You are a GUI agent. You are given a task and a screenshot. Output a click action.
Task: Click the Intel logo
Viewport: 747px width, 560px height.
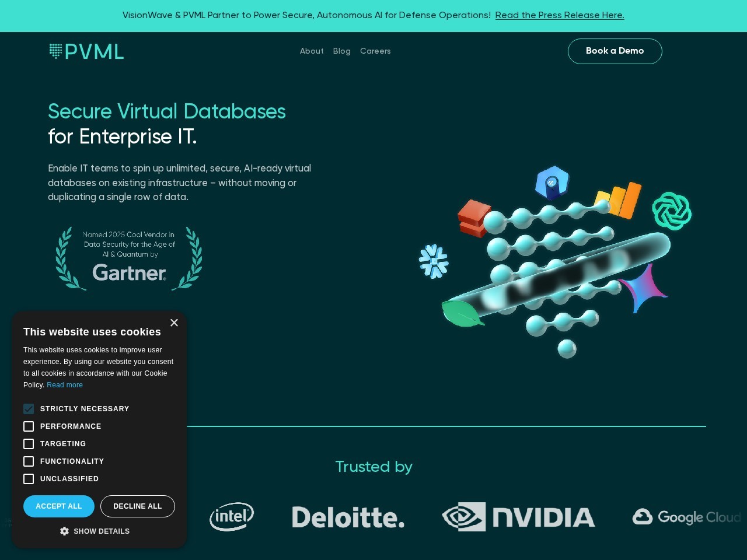click(x=232, y=517)
